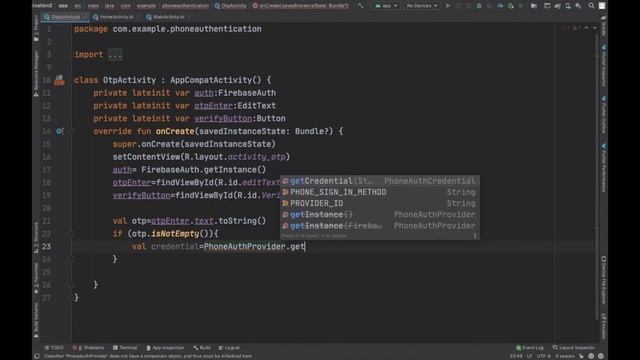The width and height of the screenshot is (640, 360).
Task: Open the Logcat tool window
Action: tap(229, 348)
